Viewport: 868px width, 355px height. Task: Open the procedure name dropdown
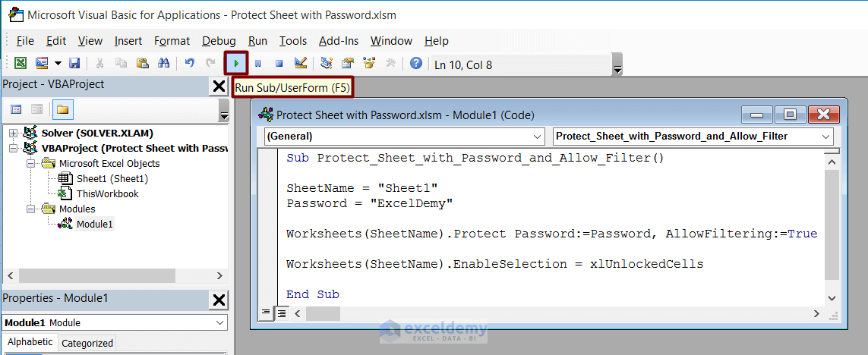[x=693, y=137]
